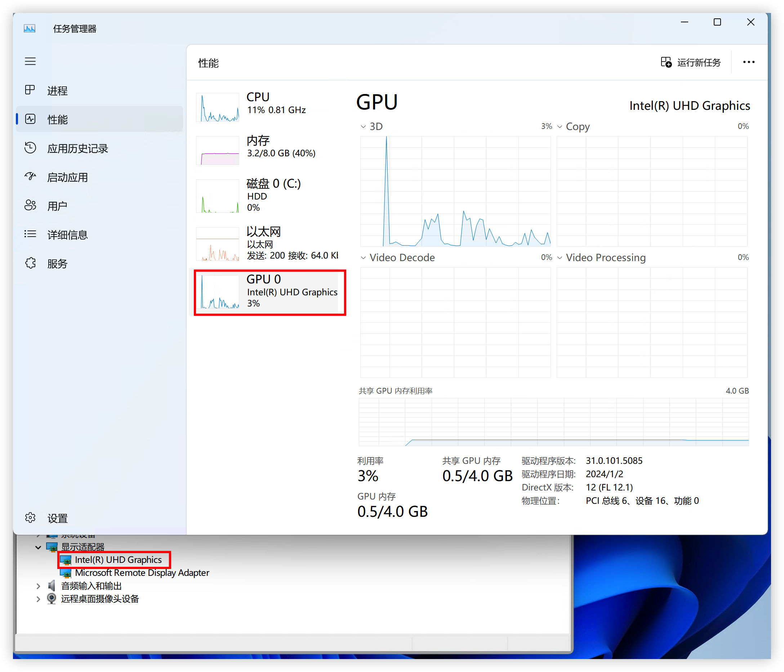
Task: Go to Details (详细信息) list icon
Action: pos(30,234)
